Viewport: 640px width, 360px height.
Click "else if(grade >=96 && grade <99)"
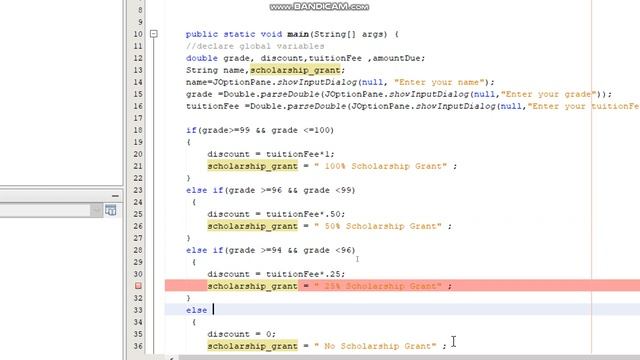coord(271,190)
